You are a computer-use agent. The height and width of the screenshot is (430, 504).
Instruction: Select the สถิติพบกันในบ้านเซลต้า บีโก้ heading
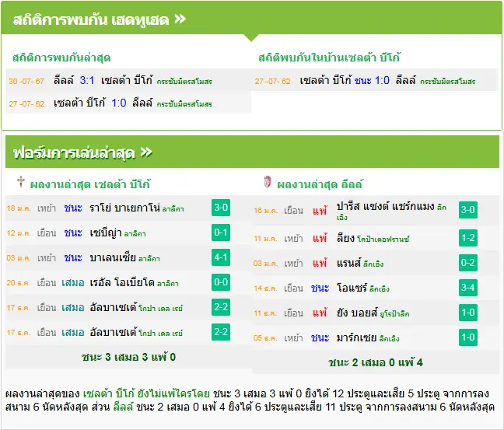click(x=329, y=58)
